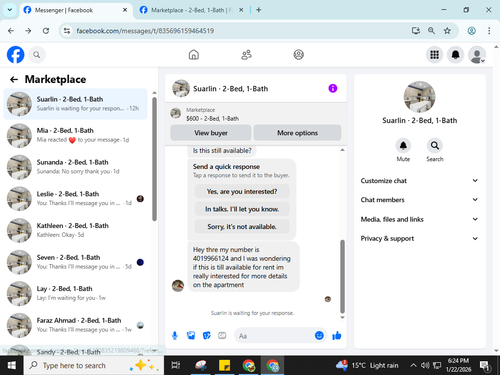Switch to Marketplace 2-Bed, 1-Bath tab
Viewport: 500px width, 375px height.
pos(191,10)
